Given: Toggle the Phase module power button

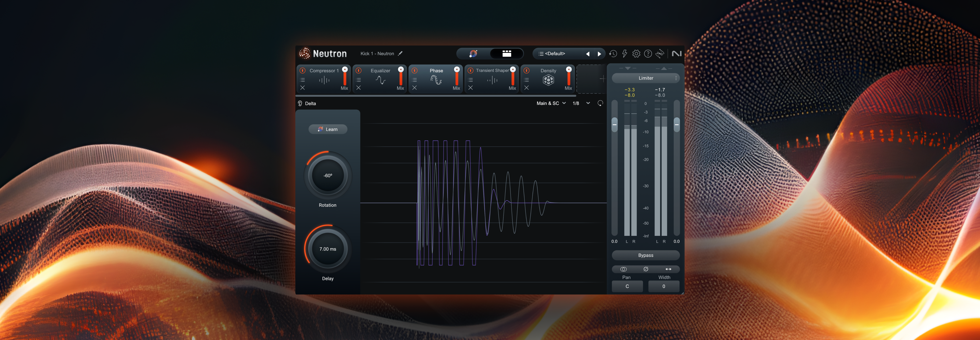Looking at the screenshot, I should click(415, 70).
